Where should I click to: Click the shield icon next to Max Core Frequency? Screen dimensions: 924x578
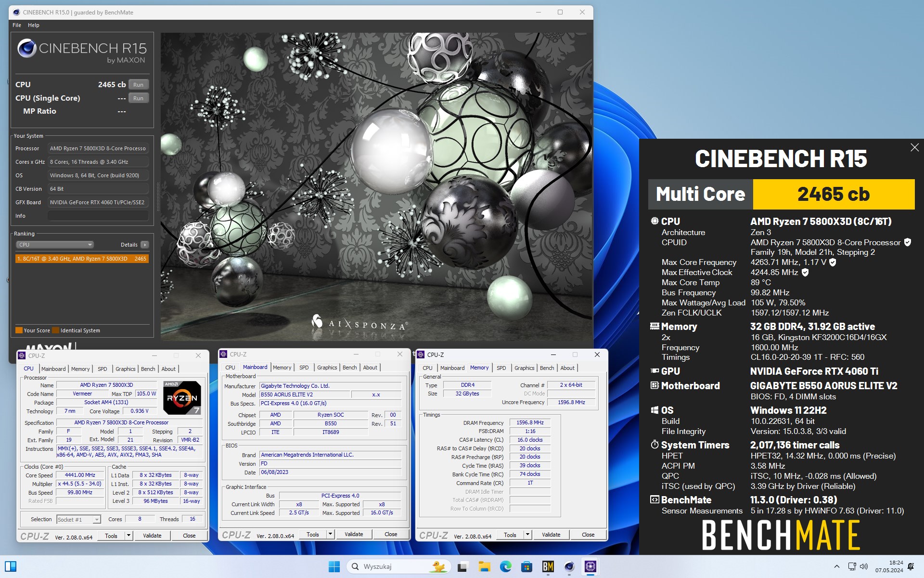(833, 262)
